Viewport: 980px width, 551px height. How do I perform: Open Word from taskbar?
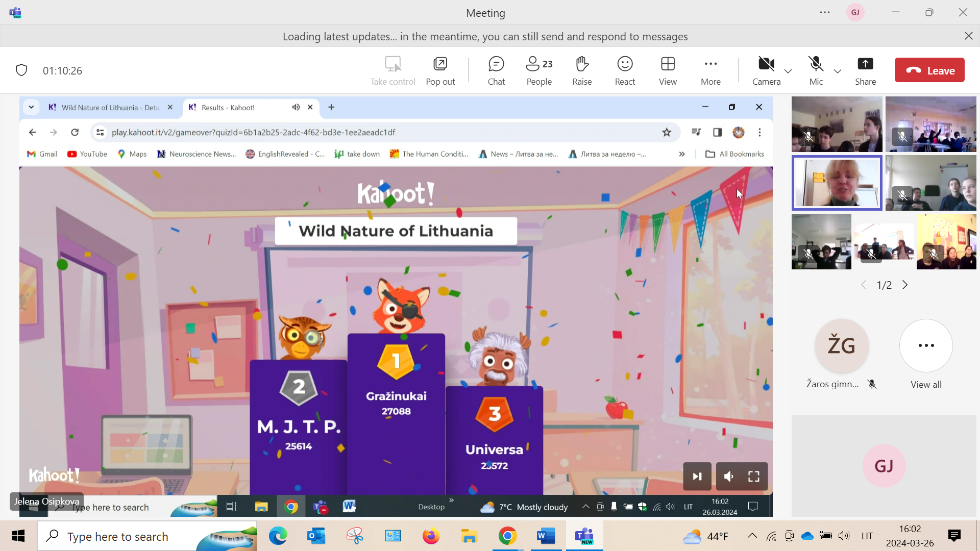[546, 536]
